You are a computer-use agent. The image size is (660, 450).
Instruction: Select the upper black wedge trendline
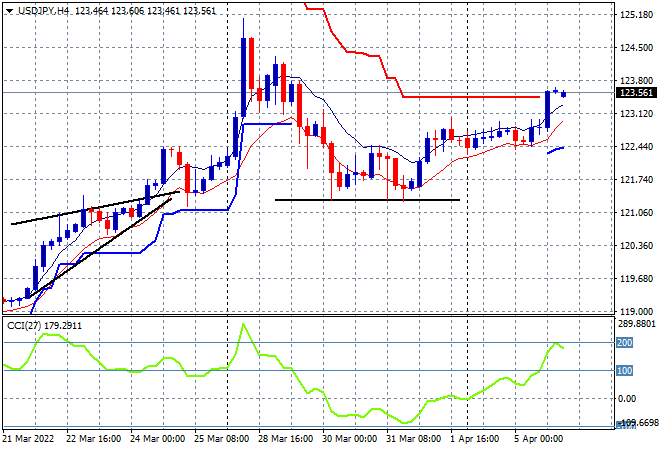[x=95, y=208]
